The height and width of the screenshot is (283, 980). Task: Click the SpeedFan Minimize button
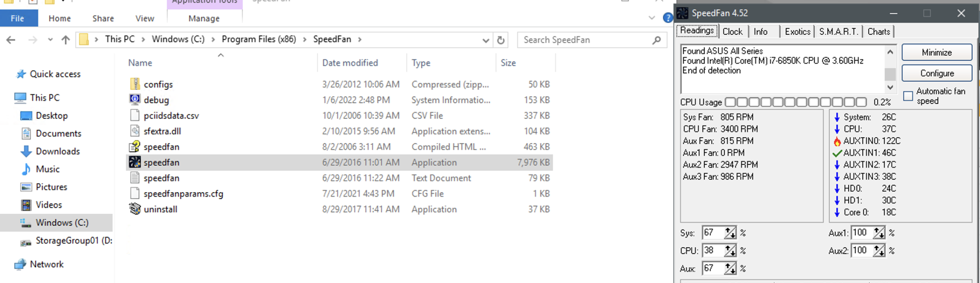[937, 52]
